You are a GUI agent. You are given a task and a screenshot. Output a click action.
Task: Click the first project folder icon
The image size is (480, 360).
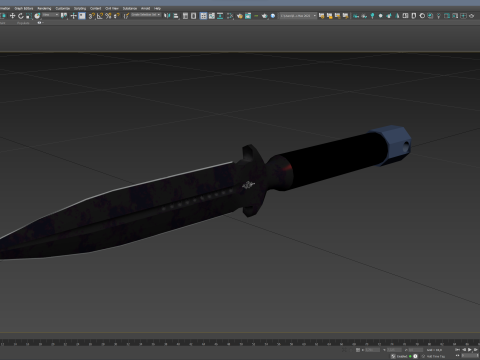[321, 16]
